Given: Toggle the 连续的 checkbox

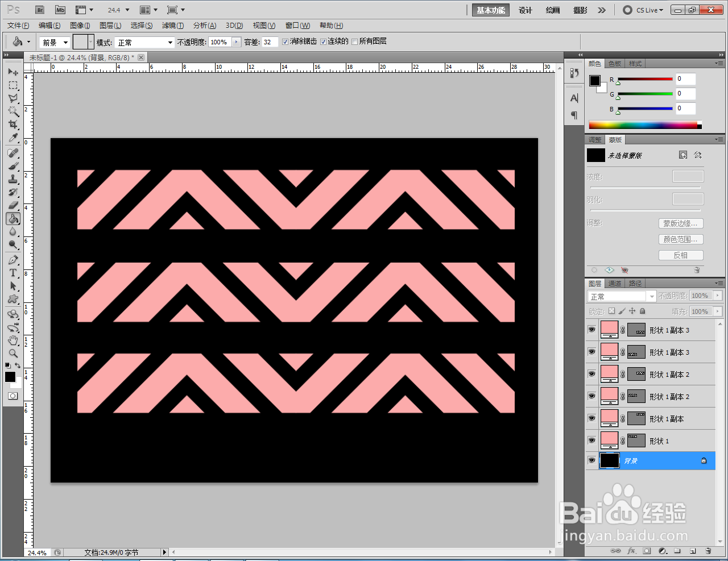Looking at the screenshot, I should (x=323, y=41).
